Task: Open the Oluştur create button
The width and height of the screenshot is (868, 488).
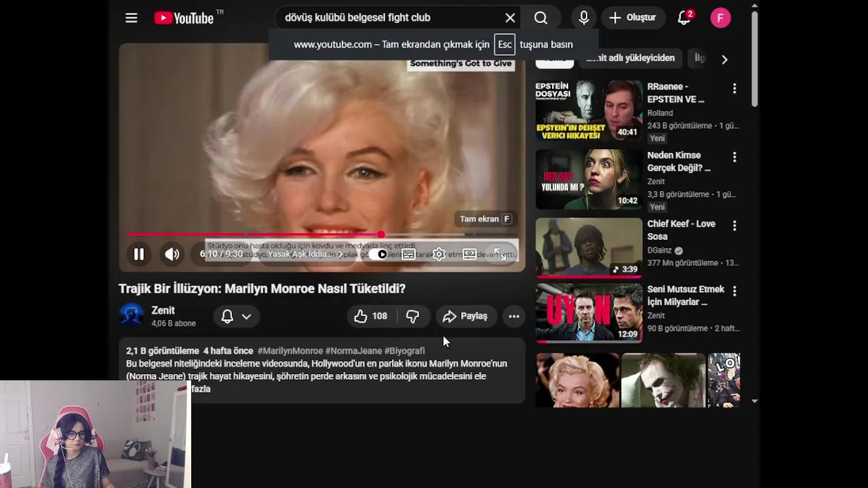Action: click(633, 18)
